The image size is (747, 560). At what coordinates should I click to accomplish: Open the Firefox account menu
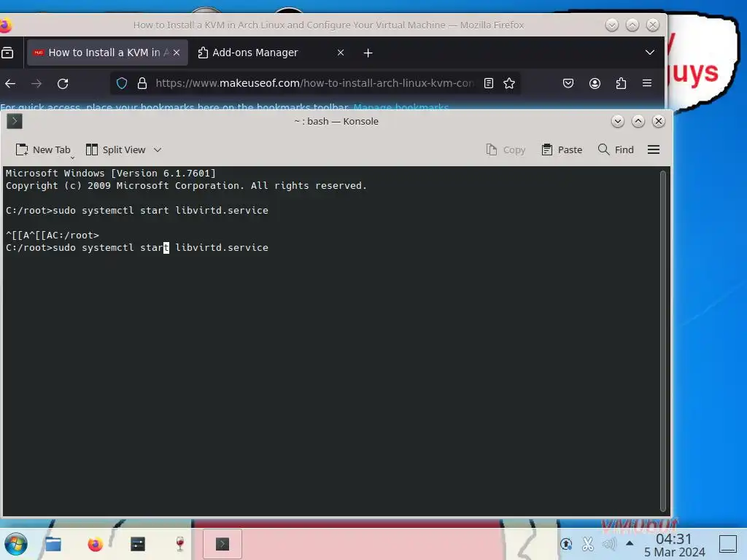click(595, 83)
